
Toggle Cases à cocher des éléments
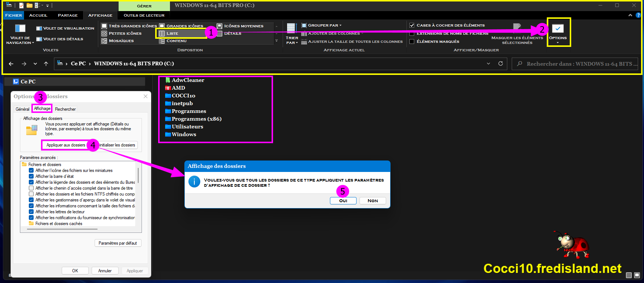pos(412,25)
